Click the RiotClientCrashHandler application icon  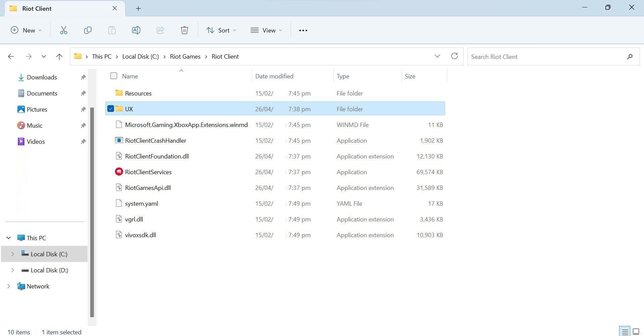click(x=119, y=140)
